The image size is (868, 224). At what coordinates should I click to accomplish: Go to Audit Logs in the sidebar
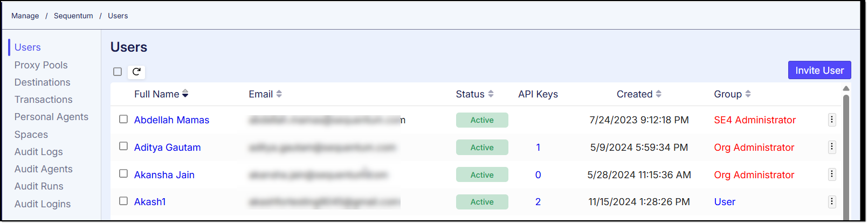pos(38,152)
